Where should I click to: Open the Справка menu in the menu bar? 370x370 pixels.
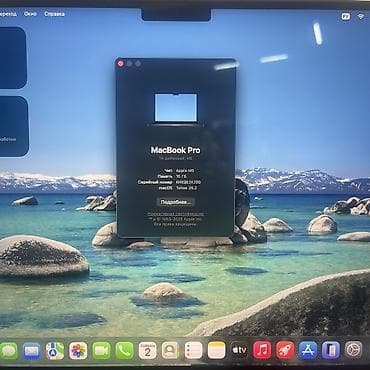pos(54,14)
